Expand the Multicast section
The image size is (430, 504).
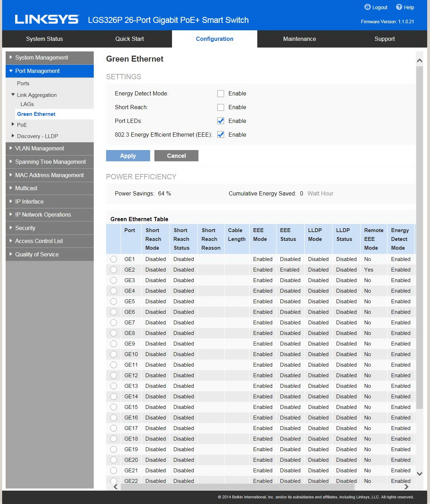(50, 188)
